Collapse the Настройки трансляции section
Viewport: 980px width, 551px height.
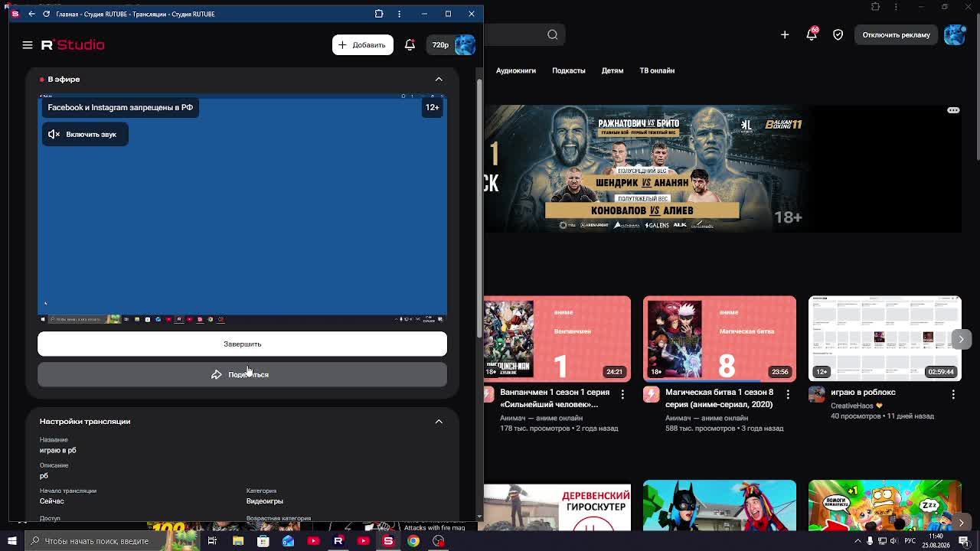click(x=439, y=422)
